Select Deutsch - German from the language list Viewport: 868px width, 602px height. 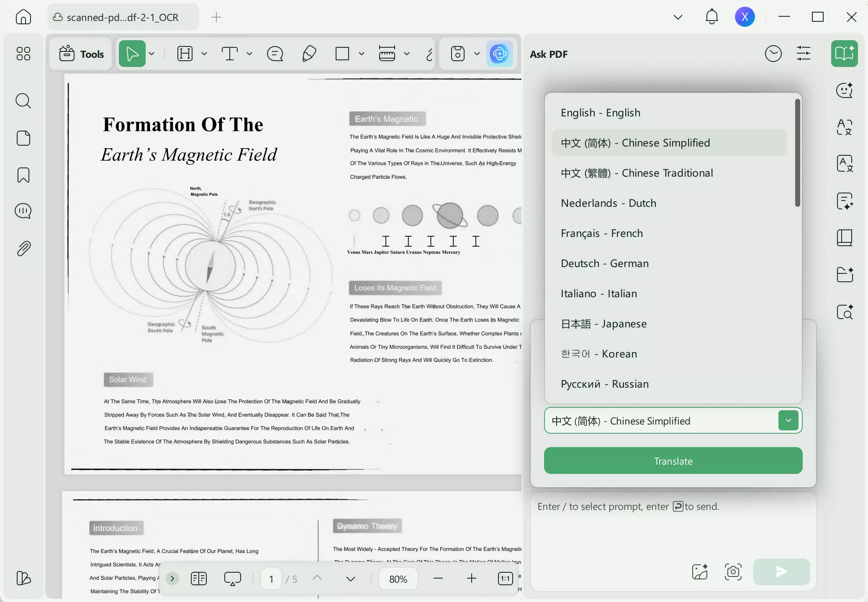click(604, 263)
